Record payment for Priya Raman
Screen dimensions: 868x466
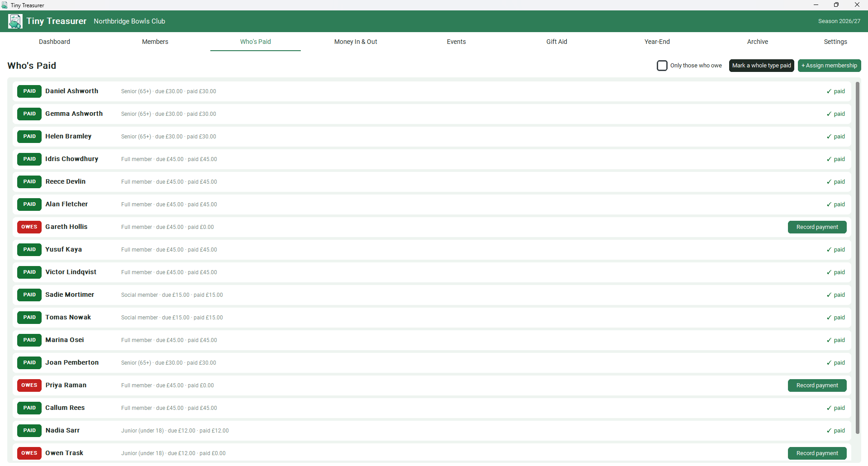click(817, 385)
